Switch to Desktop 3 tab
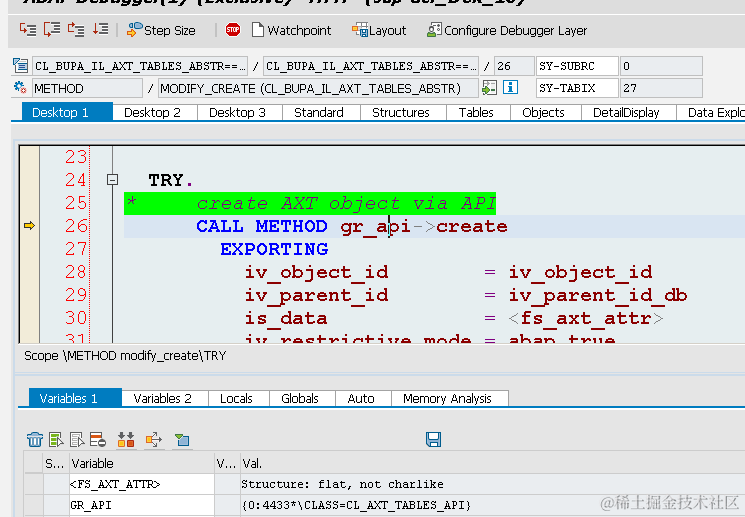The height and width of the screenshot is (517, 745). tap(239, 112)
